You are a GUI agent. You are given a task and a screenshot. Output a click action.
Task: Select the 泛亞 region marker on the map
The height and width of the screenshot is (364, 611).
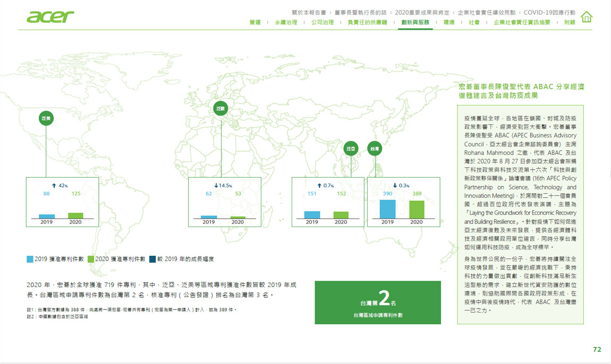[x=351, y=149]
